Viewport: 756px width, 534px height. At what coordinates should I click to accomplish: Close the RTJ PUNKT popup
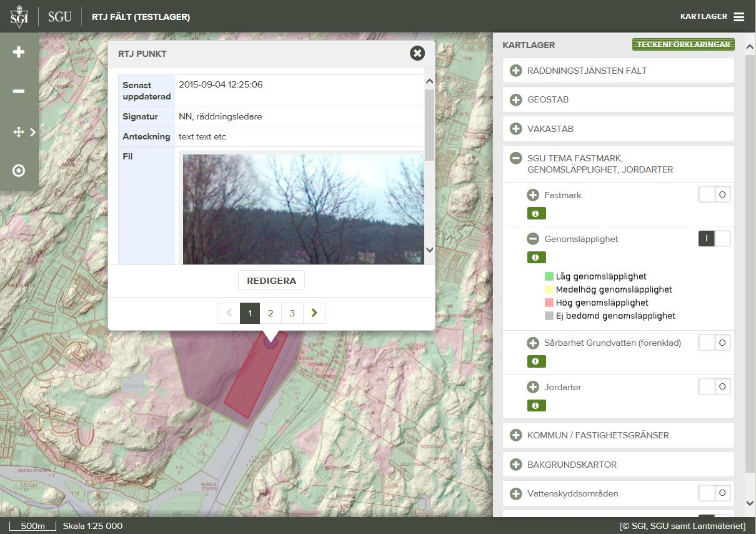coord(417,53)
